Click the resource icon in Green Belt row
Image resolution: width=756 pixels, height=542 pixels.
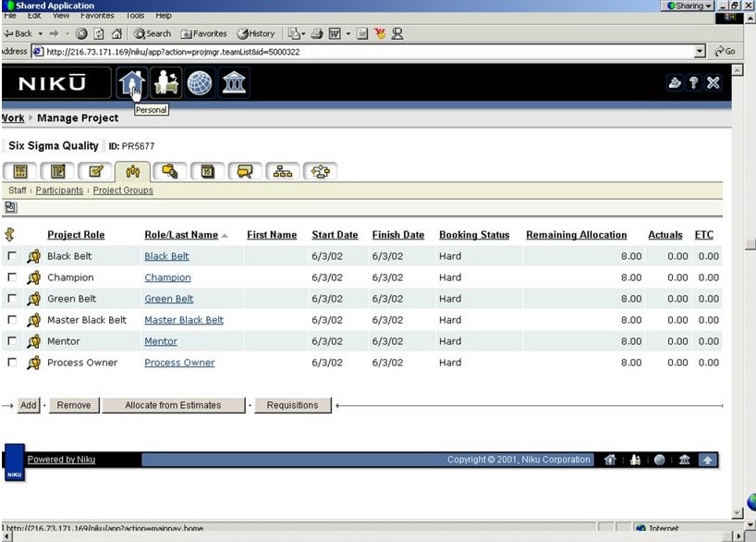34,299
